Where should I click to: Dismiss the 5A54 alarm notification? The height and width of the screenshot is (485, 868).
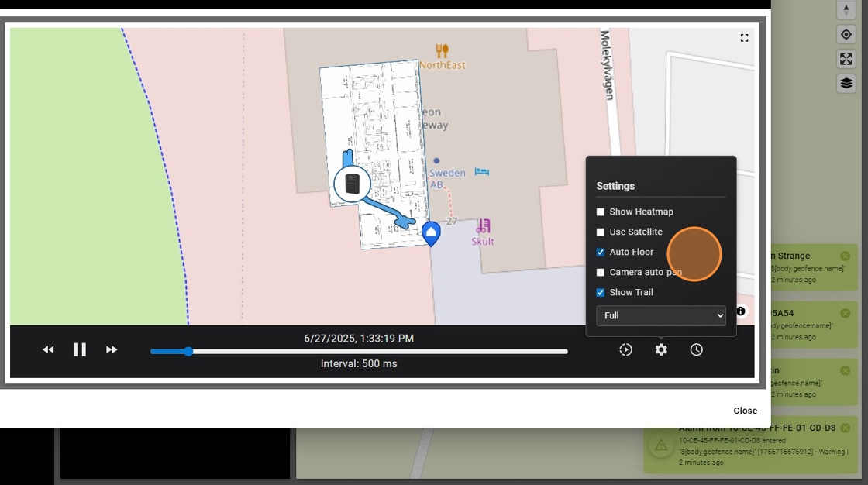(846, 313)
